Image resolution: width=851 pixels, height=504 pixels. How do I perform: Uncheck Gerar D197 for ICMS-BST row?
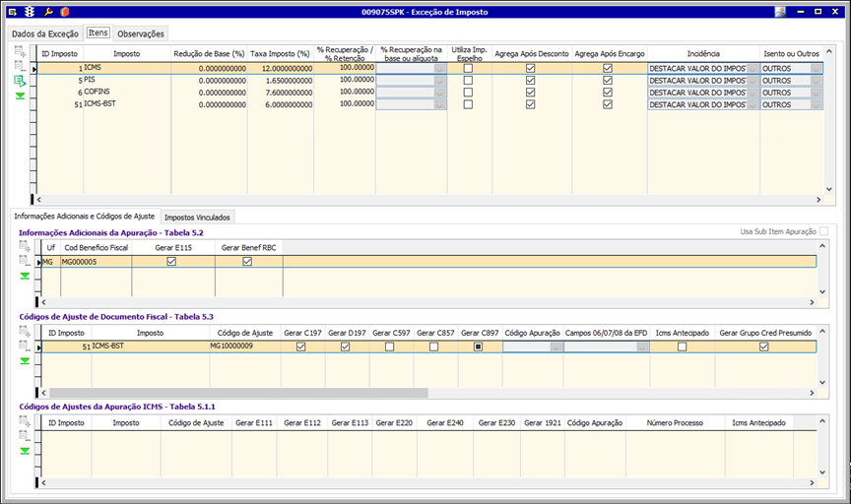346,346
